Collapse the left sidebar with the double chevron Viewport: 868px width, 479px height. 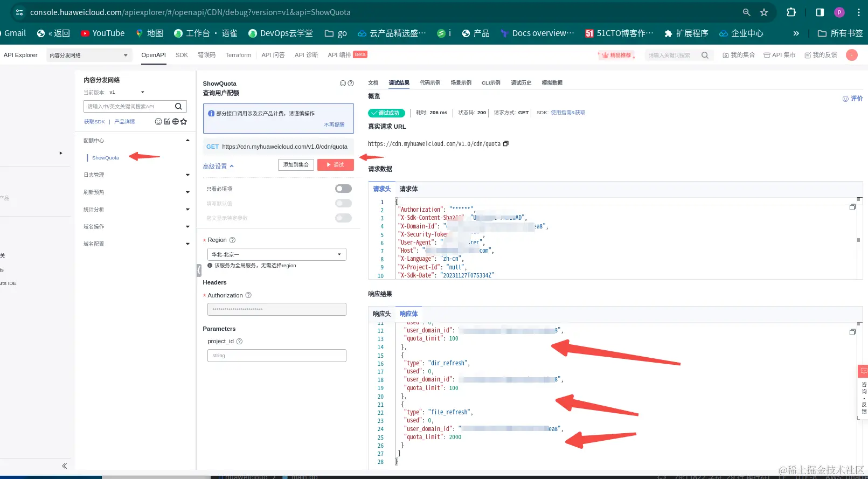(x=65, y=466)
